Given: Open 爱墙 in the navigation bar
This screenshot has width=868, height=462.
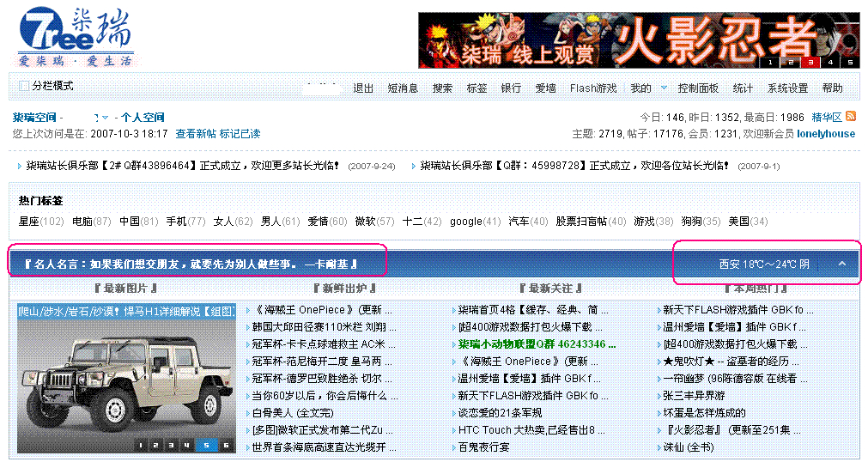Looking at the screenshot, I should (545, 88).
